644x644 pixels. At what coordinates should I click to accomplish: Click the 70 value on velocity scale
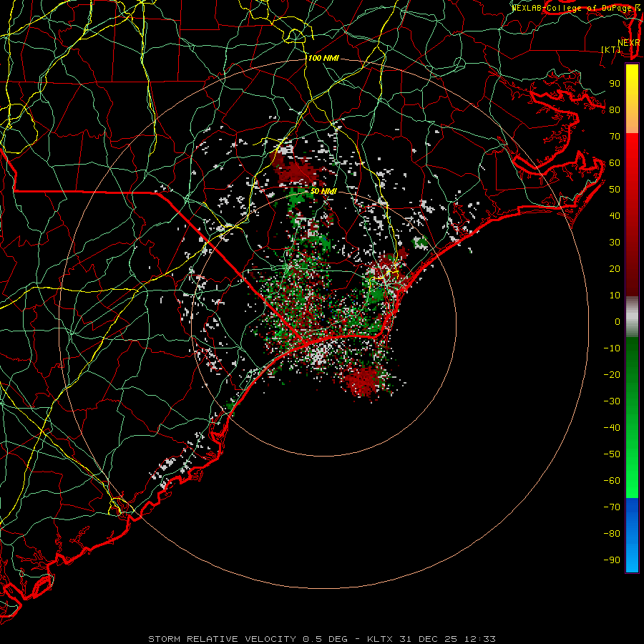pyautogui.click(x=615, y=137)
